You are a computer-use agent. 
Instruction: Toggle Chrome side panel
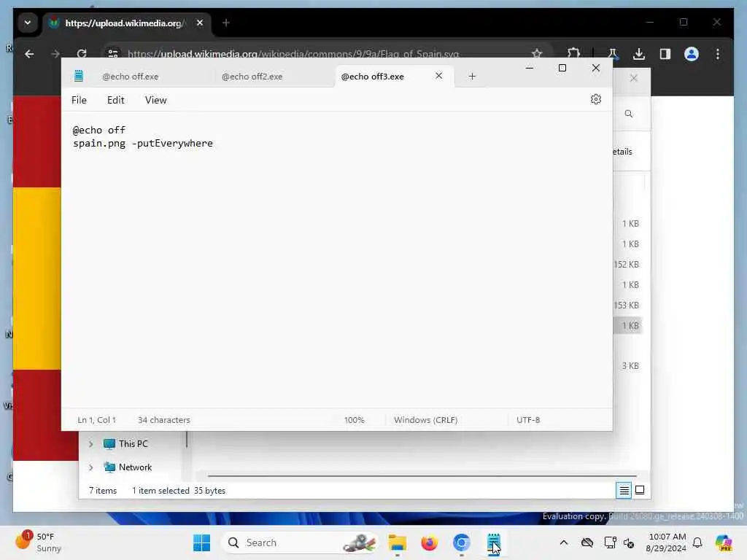tap(665, 54)
